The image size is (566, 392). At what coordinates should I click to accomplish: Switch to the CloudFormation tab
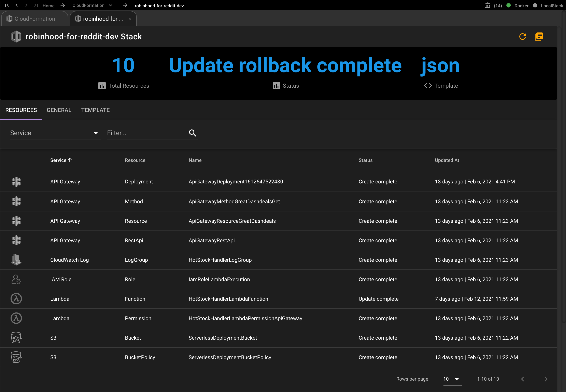pos(35,19)
